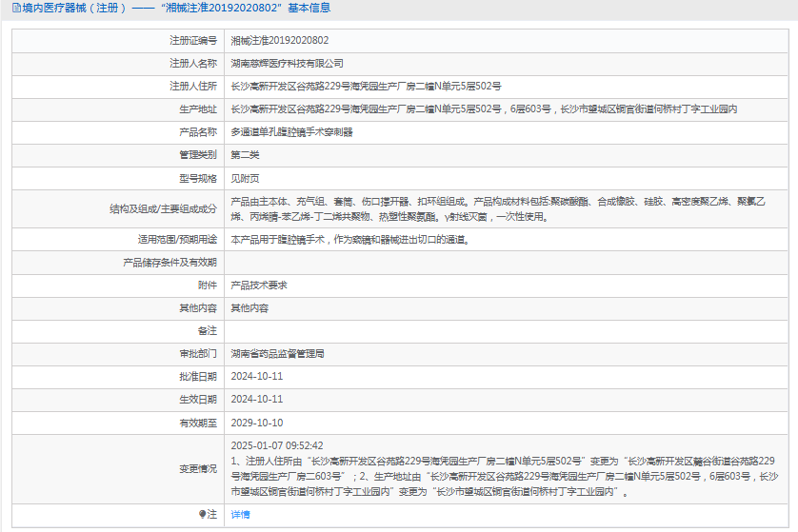
Task: Click the 产品技术要求 value
Action: click(259, 286)
